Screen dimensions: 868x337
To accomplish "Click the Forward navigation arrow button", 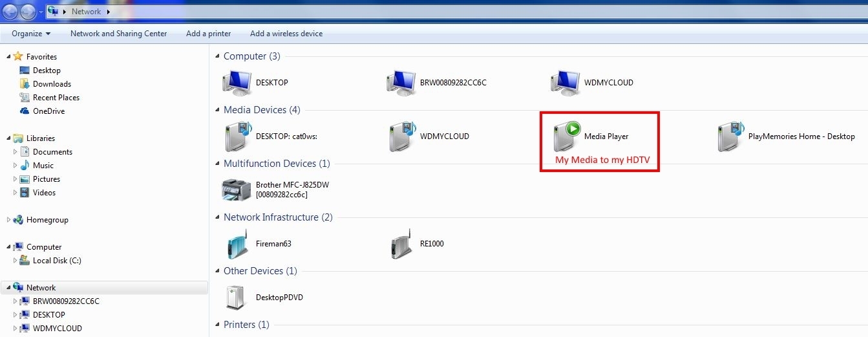I will [x=28, y=11].
